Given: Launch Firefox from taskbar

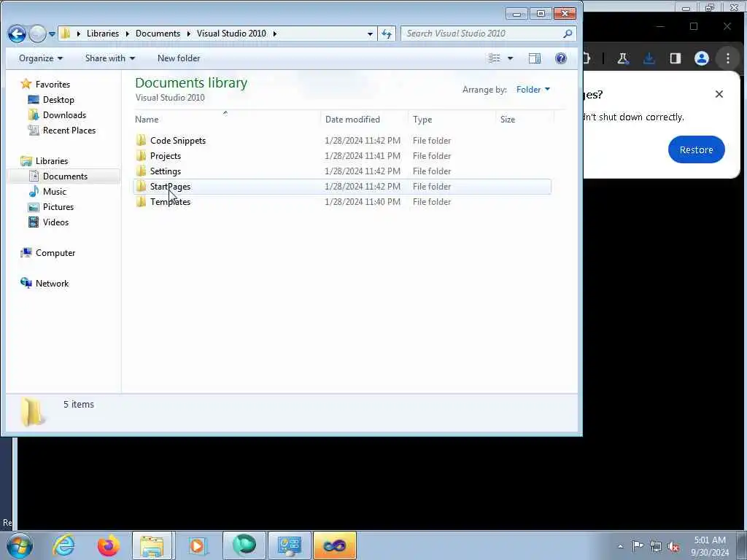Looking at the screenshot, I should coord(109,545).
